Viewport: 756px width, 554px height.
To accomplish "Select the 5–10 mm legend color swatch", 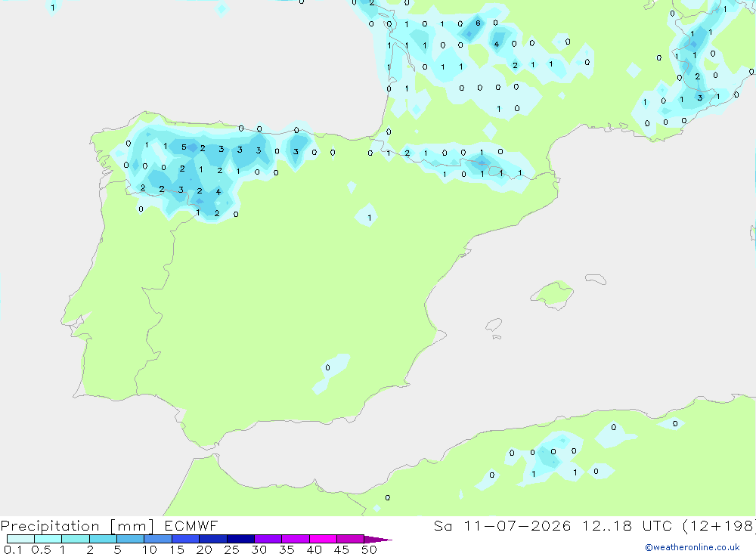I will [131, 539].
